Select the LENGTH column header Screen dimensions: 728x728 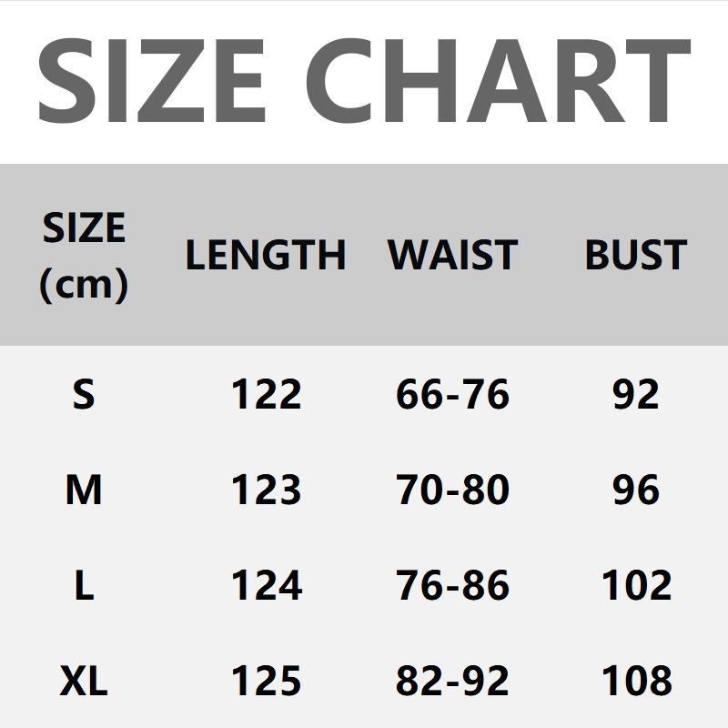point(266,256)
